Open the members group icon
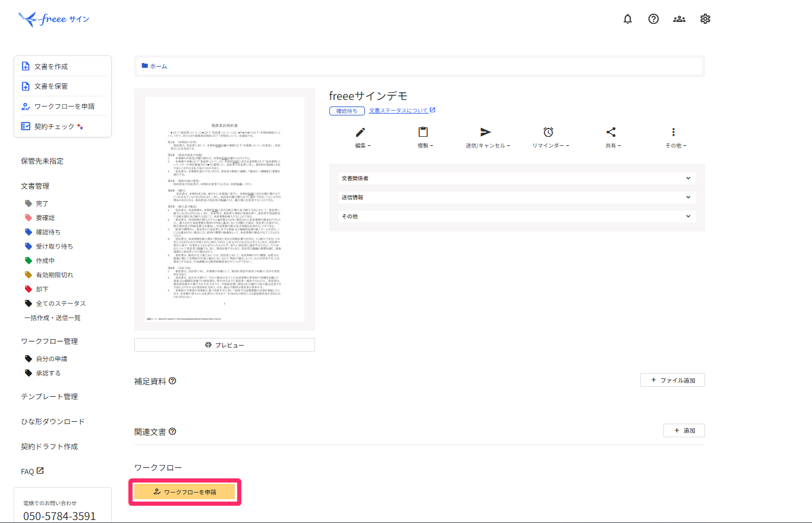This screenshot has height=523, width=812. coord(679,19)
